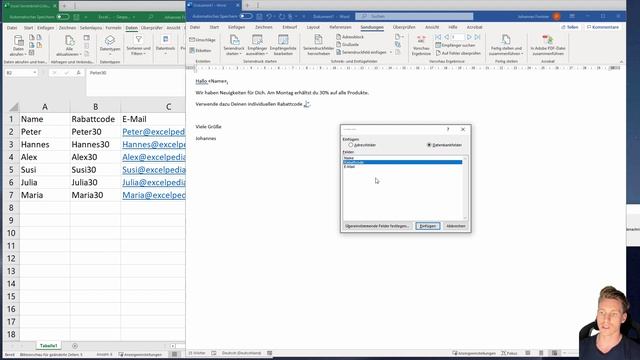The image size is (640, 360).
Task: Click the record number field in Word
Action: [457, 37]
